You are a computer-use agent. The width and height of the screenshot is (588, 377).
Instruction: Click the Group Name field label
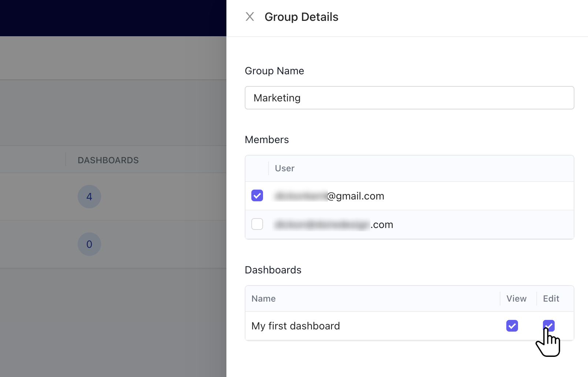tap(274, 71)
